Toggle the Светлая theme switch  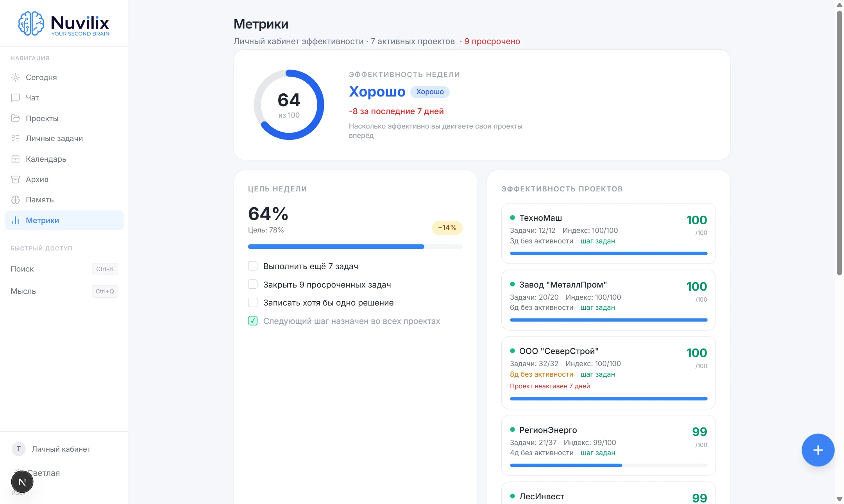point(43,473)
